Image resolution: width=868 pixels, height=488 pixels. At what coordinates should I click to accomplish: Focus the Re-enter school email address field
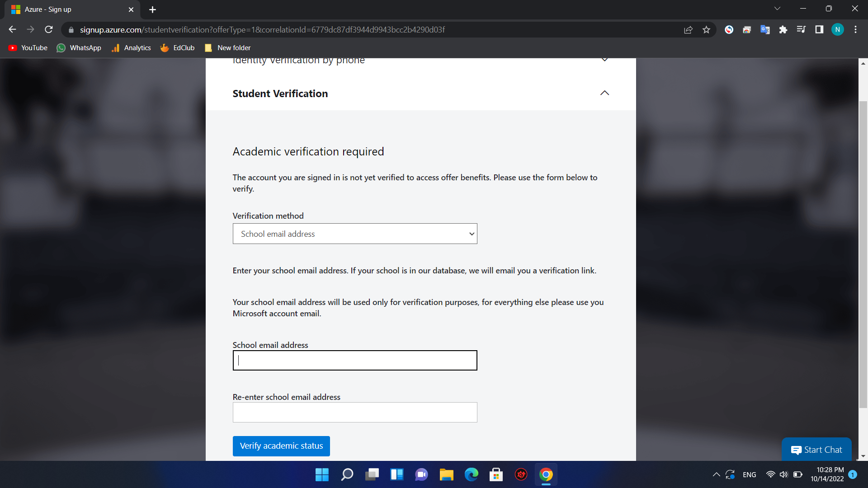tap(355, 412)
